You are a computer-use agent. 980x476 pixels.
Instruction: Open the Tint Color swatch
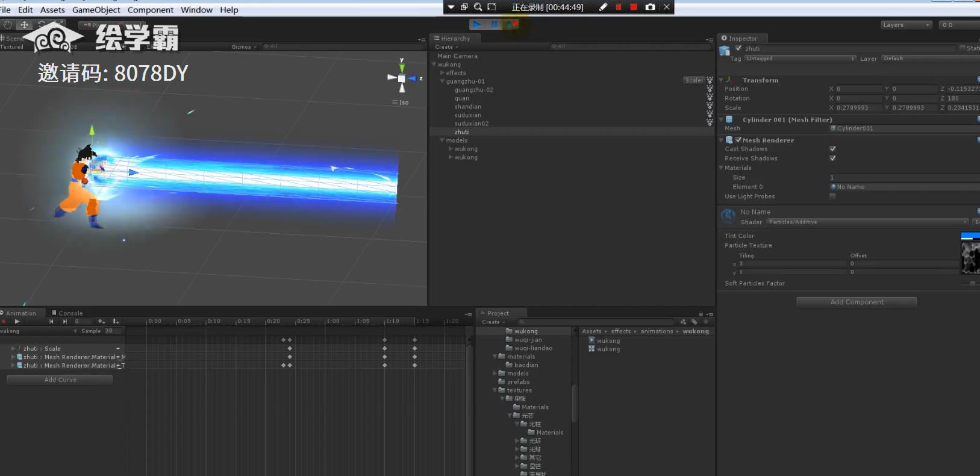[x=970, y=236]
